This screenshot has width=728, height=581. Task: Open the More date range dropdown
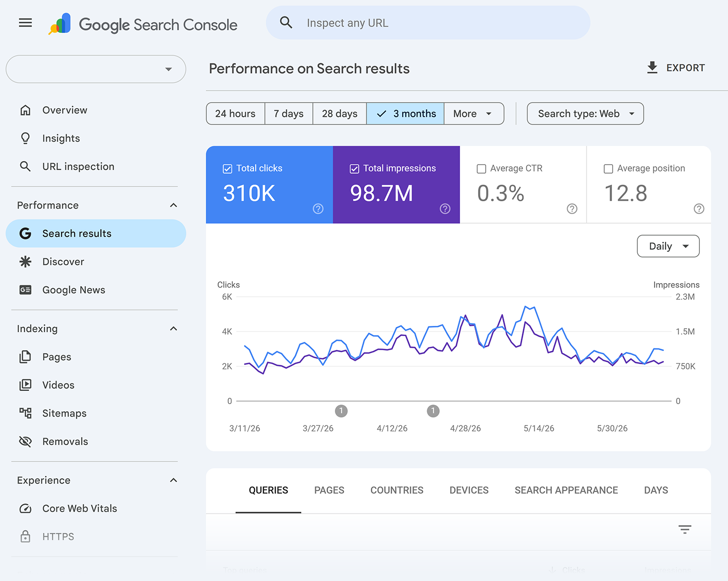pos(474,113)
